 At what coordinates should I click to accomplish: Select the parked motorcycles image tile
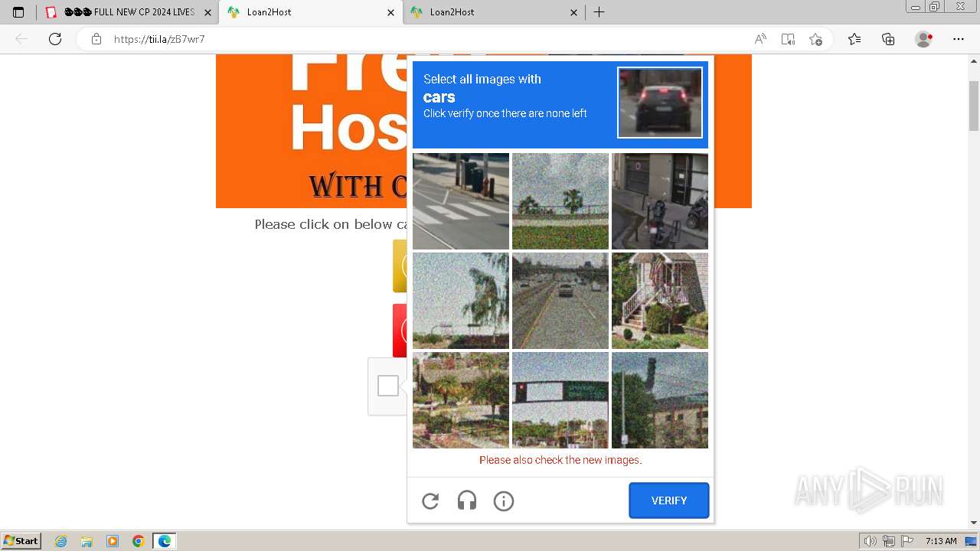660,201
